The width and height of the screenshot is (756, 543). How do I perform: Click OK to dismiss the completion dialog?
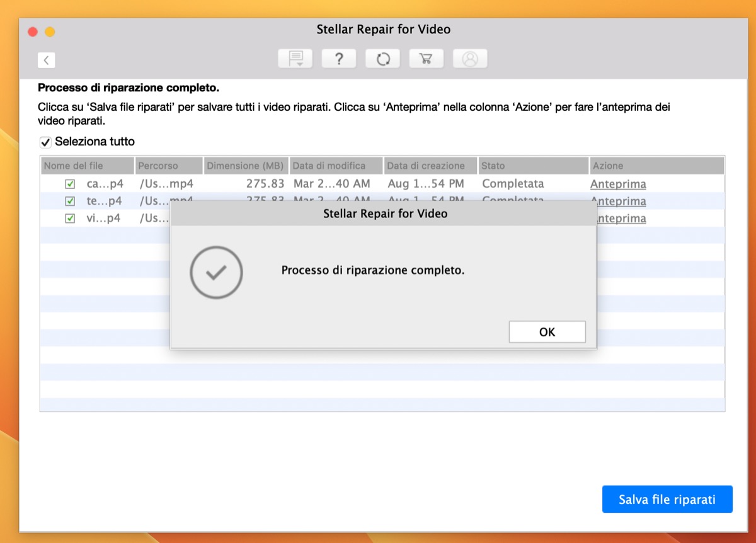(x=546, y=331)
